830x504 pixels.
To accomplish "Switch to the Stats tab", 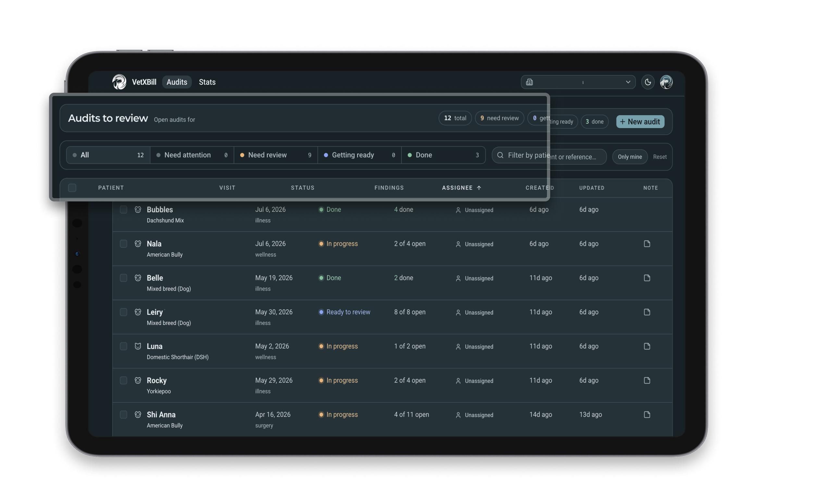I will (207, 82).
